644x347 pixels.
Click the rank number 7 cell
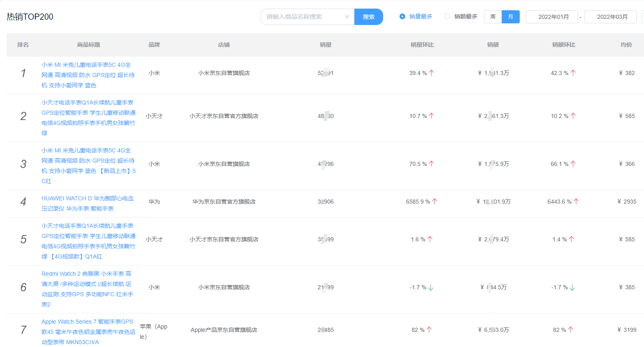23,330
